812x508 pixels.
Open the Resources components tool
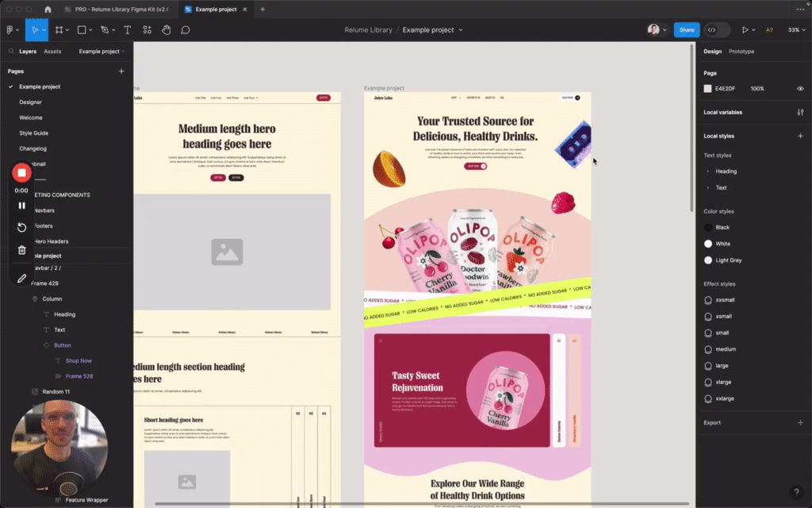click(147, 30)
